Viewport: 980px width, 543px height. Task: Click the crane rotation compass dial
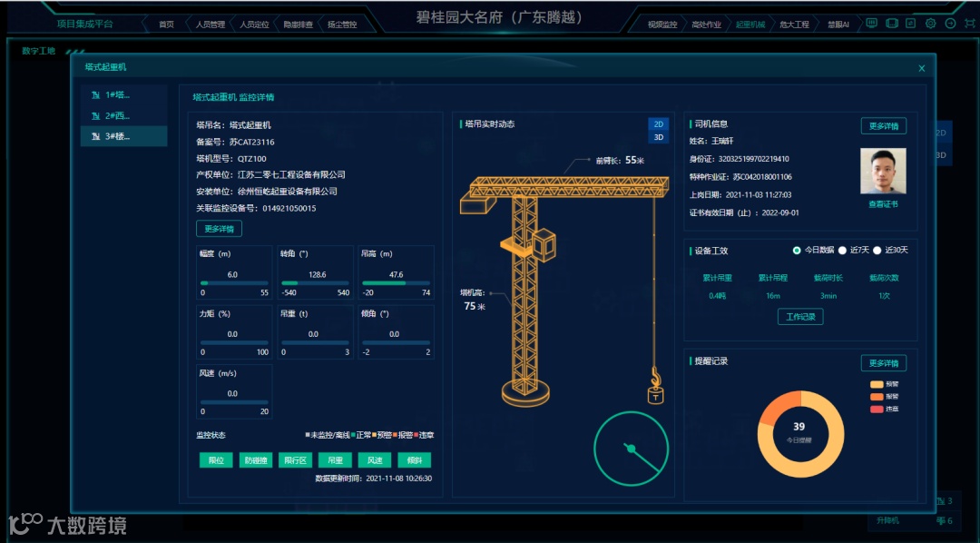[x=631, y=449]
